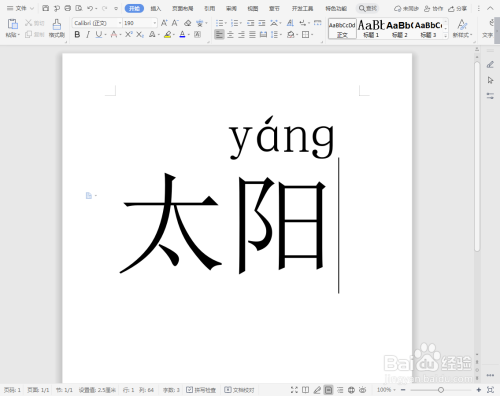The width and height of the screenshot is (500, 396).
Task: Click the 协作 (Collaborate) button
Action: [x=434, y=8]
